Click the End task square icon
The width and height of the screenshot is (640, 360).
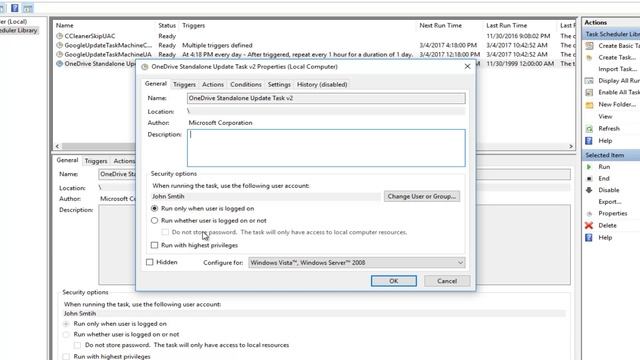pyautogui.click(x=589, y=179)
